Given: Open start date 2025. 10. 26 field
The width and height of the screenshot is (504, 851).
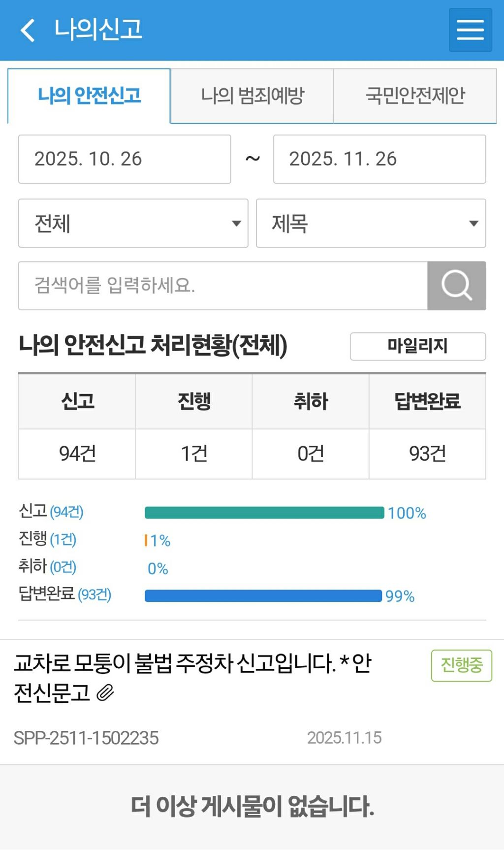Looking at the screenshot, I should coord(125,159).
